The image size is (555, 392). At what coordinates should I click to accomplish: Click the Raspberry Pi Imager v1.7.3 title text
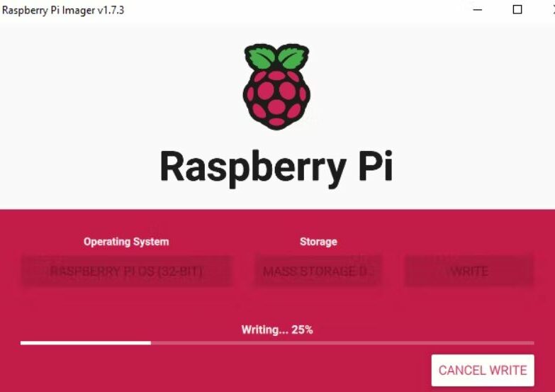(63, 10)
